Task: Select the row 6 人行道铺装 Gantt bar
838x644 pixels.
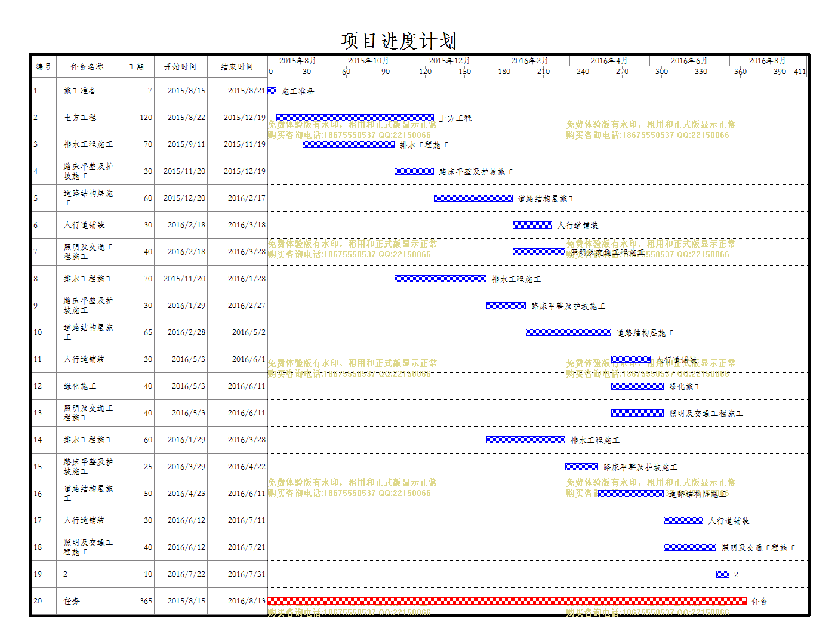Action: click(532, 225)
